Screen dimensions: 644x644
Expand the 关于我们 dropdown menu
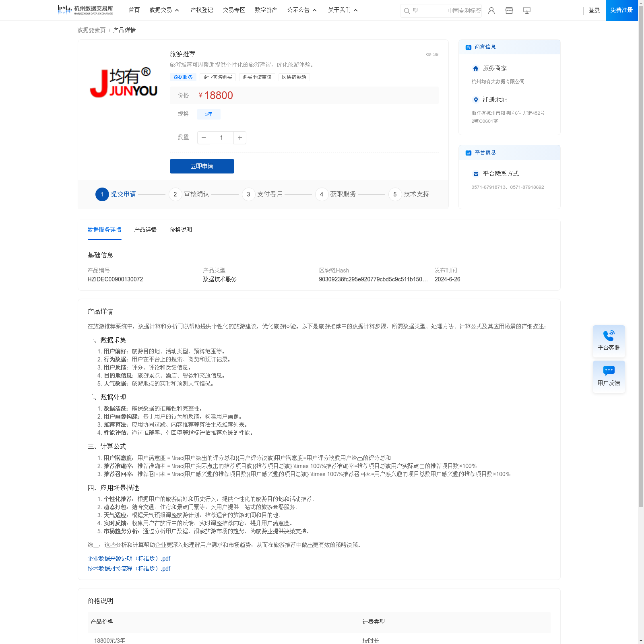(x=343, y=10)
